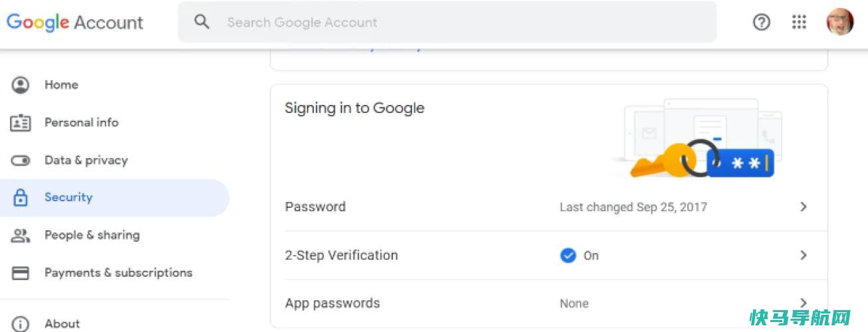Click the Personal info ID card icon
The height and width of the screenshot is (332, 868).
click(21, 123)
